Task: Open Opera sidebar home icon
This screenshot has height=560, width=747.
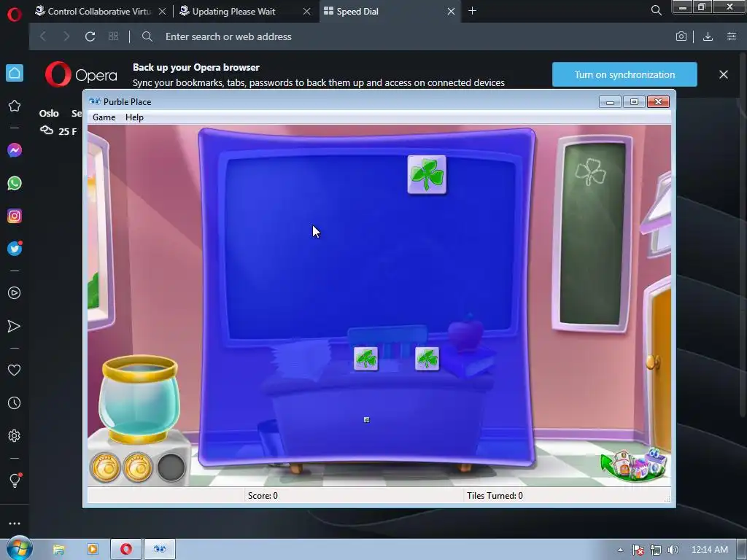Action: [x=15, y=73]
